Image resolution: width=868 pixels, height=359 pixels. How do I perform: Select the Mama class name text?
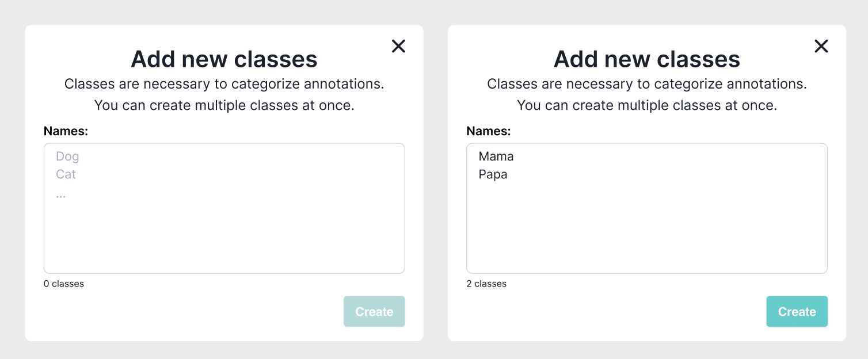[496, 156]
